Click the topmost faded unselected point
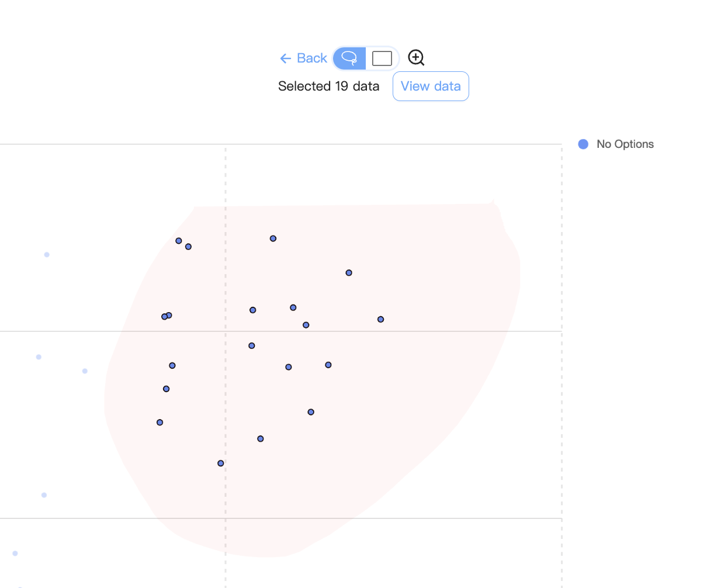 (47, 255)
